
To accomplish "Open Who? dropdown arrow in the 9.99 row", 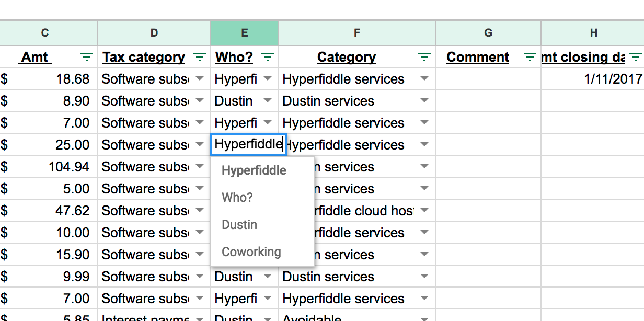I will [x=268, y=277].
